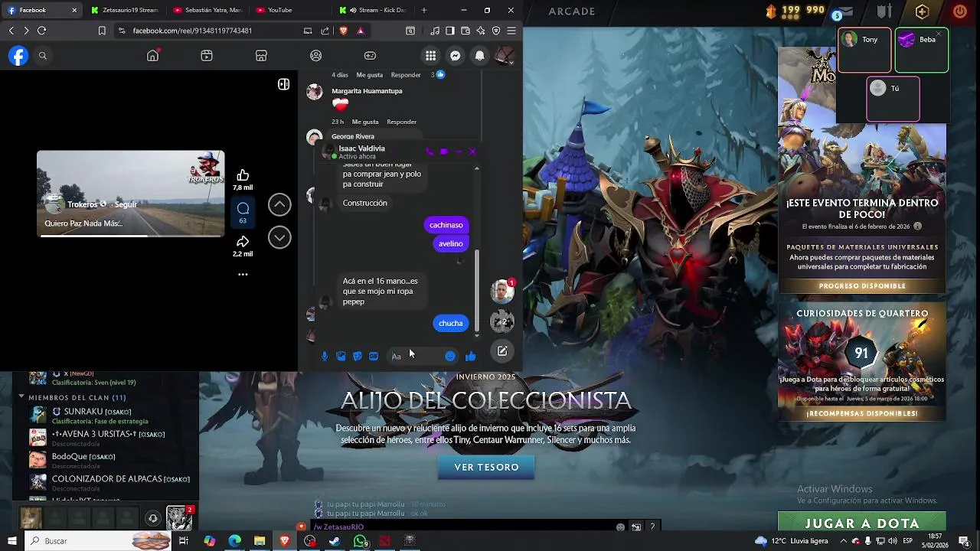Switch to Sebastián Yatra browser tab

point(207,10)
